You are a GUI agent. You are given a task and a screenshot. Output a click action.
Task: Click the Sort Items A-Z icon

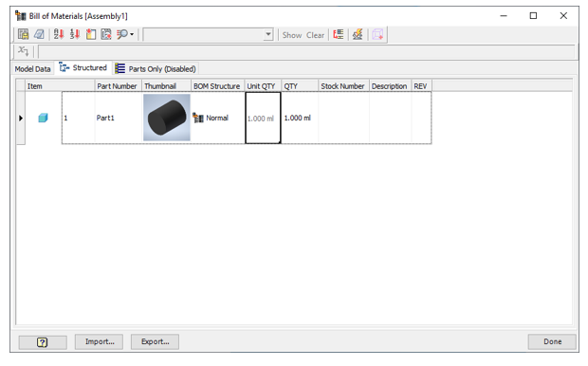59,34
